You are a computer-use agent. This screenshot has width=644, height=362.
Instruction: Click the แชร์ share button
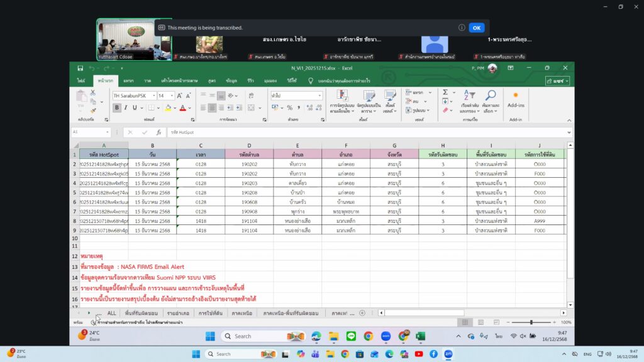[x=557, y=80]
